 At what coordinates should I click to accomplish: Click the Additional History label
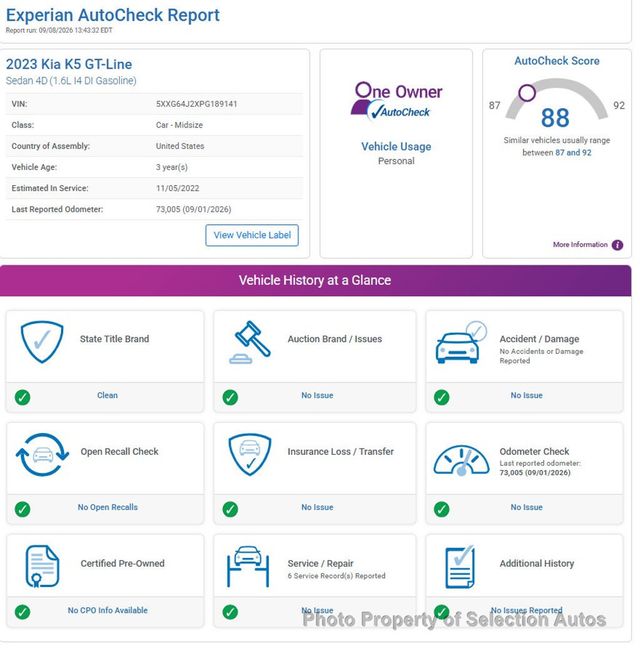point(537,564)
